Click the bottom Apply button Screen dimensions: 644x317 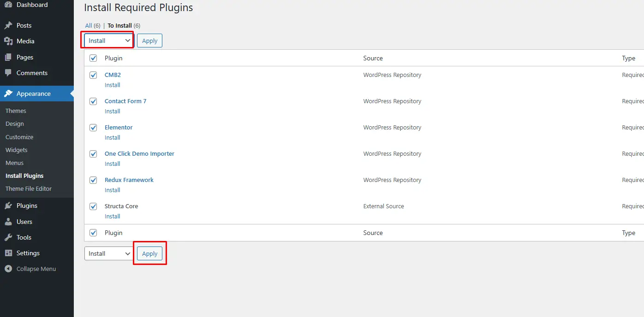tap(149, 253)
